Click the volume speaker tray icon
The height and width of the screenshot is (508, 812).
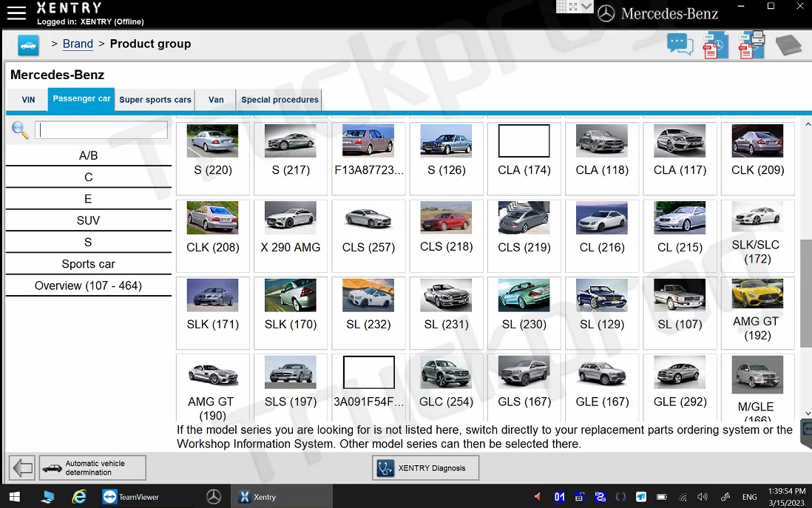click(703, 497)
